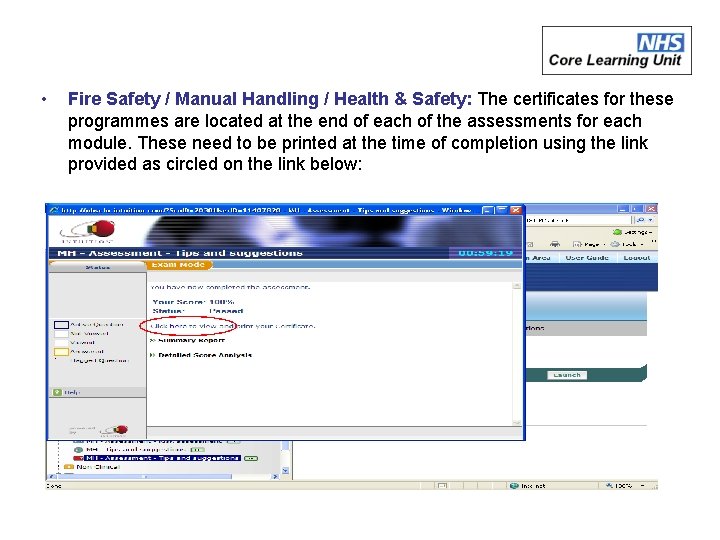Open the Page menu in browser toolbar
720x540 pixels.
coord(589,244)
